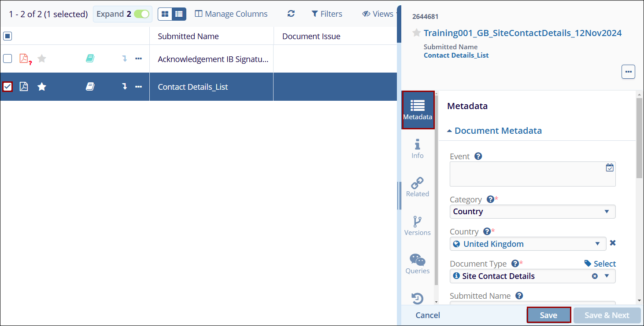Click calendar icon in Event field

[x=610, y=168]
